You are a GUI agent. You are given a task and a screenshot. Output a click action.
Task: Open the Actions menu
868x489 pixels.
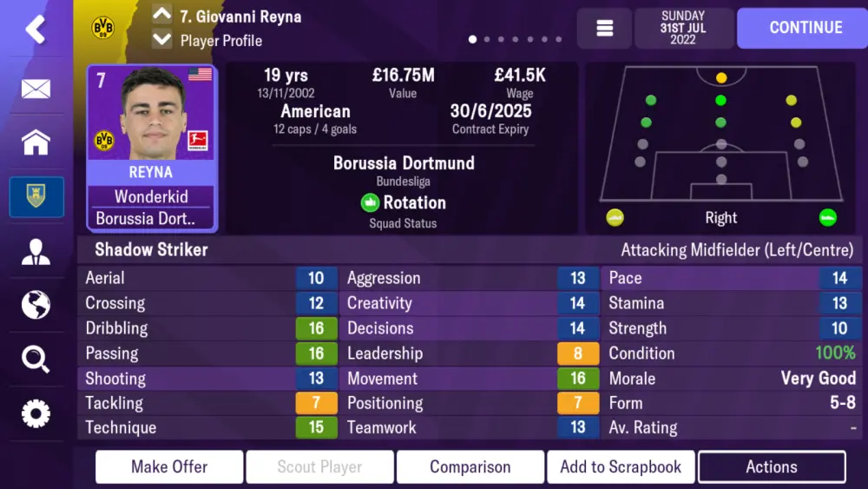click(771, 466)
